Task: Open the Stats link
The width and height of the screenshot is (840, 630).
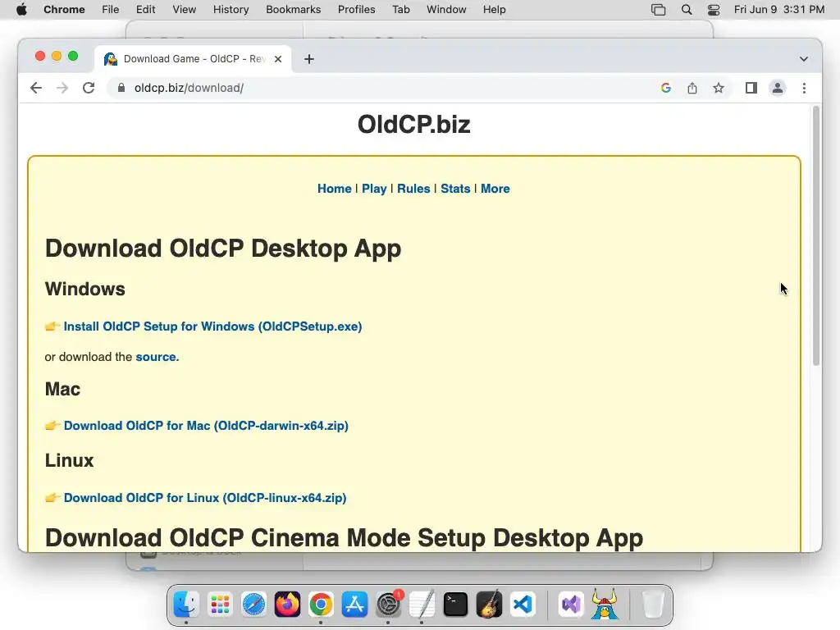Action: tap(455, 189)
